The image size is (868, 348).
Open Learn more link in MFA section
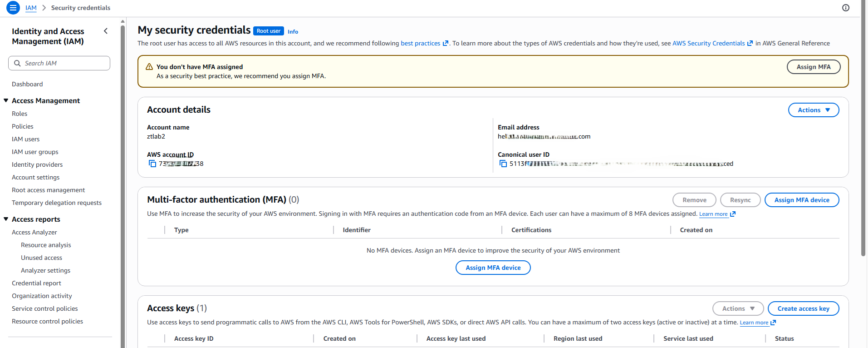713,214
